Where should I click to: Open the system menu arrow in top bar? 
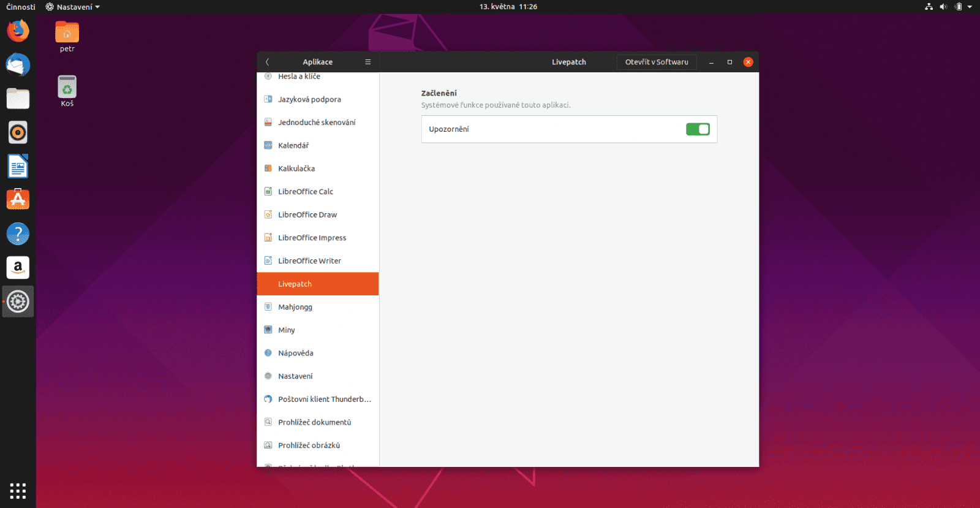click(970, 7)
